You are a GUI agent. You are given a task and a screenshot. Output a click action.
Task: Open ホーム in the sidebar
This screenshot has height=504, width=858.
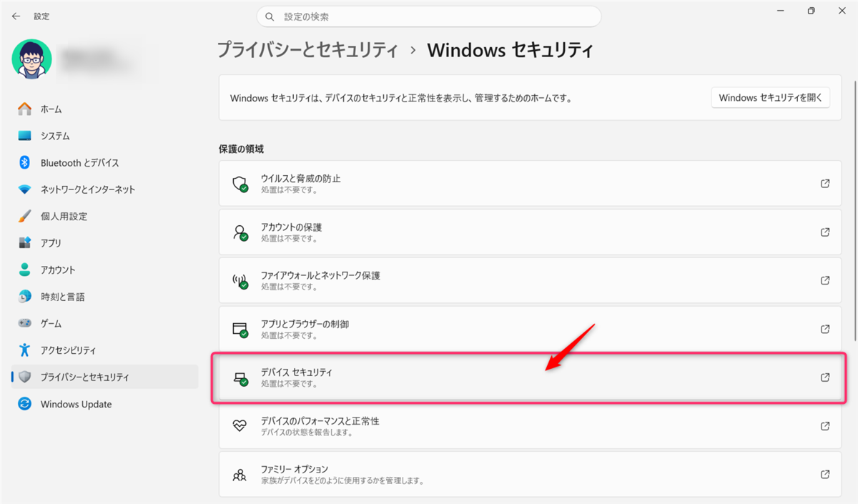pos(104,109)
